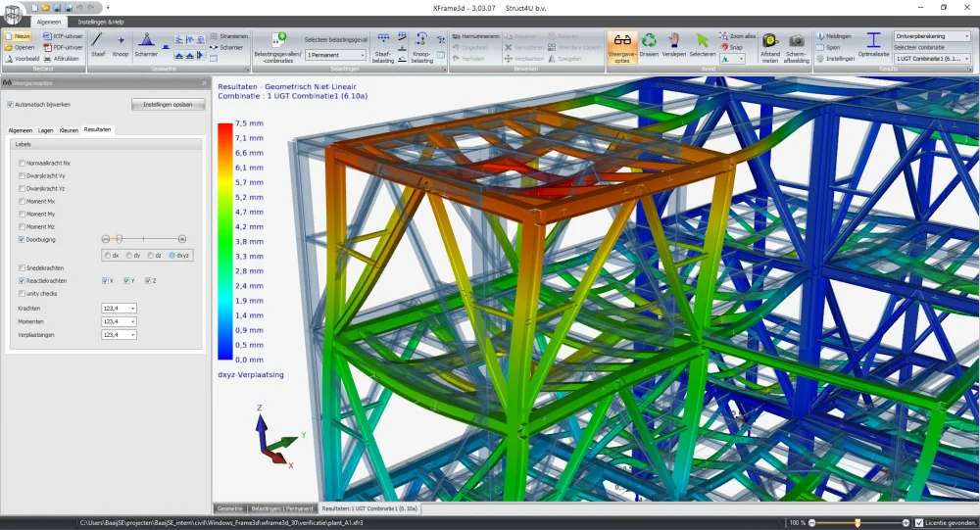
Task: Activate the Selecteren arrow tool
Action: pos(703,44)
